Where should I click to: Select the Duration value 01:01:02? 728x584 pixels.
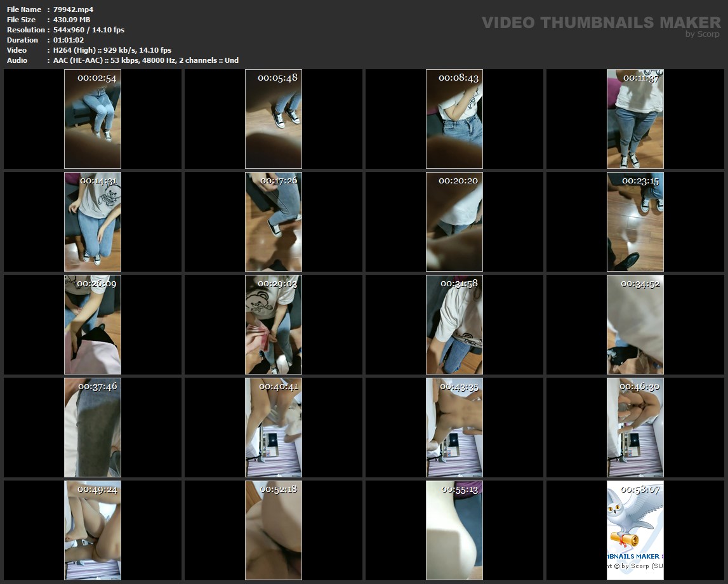pyautogui.click(x=69, y=40)
